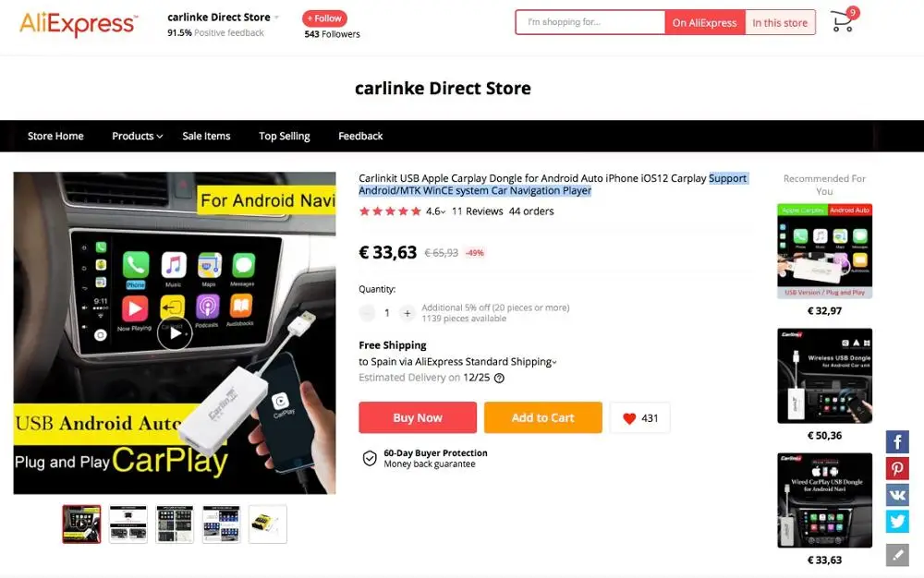Image resolution: width=924 pixels, height=578 pixels.
Task: Share product on Pinterest
Action: pos(897,468)
